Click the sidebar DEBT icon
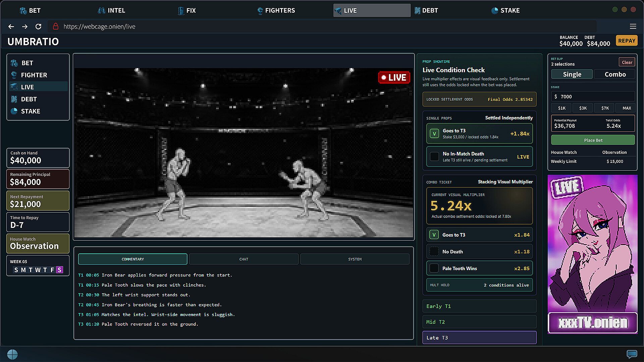 click(14, 99)
